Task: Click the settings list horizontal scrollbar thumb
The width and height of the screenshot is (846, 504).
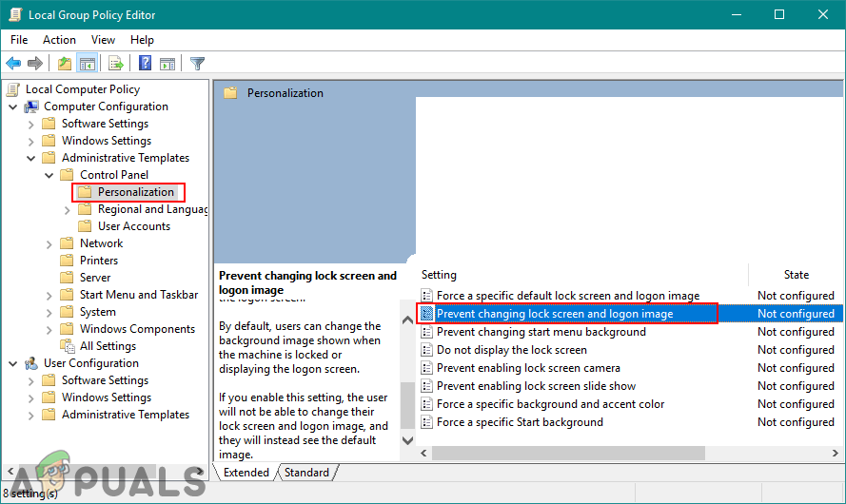Action: (x=568, y=454)
